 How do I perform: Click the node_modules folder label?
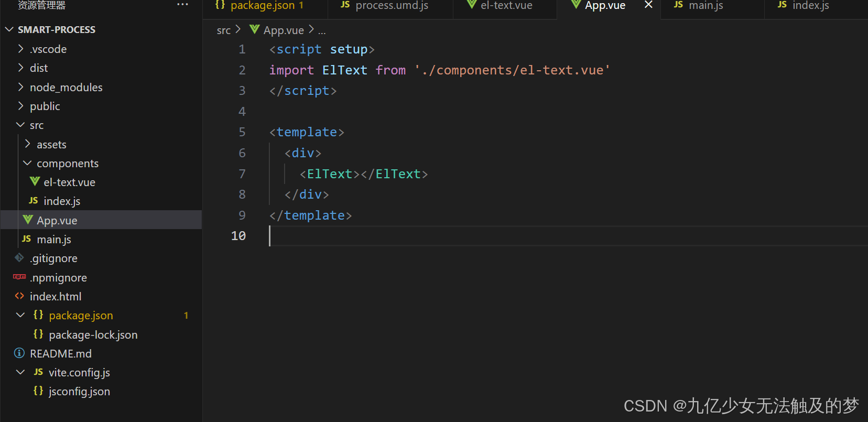pos(66,88)
